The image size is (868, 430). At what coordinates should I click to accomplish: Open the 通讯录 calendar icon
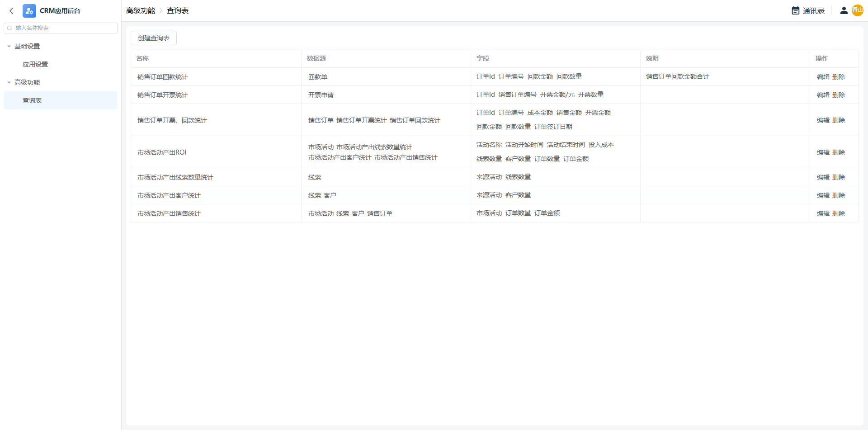coord(795,11)
